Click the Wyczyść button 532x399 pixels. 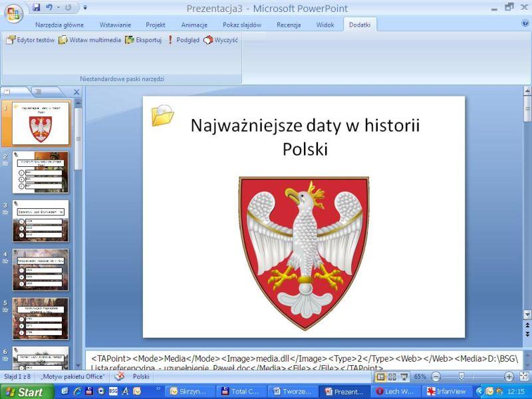[x=221, y=40]
